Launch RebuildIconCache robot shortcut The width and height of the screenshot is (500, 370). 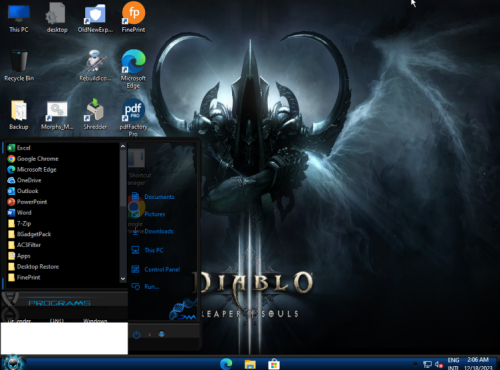point(95,66)
